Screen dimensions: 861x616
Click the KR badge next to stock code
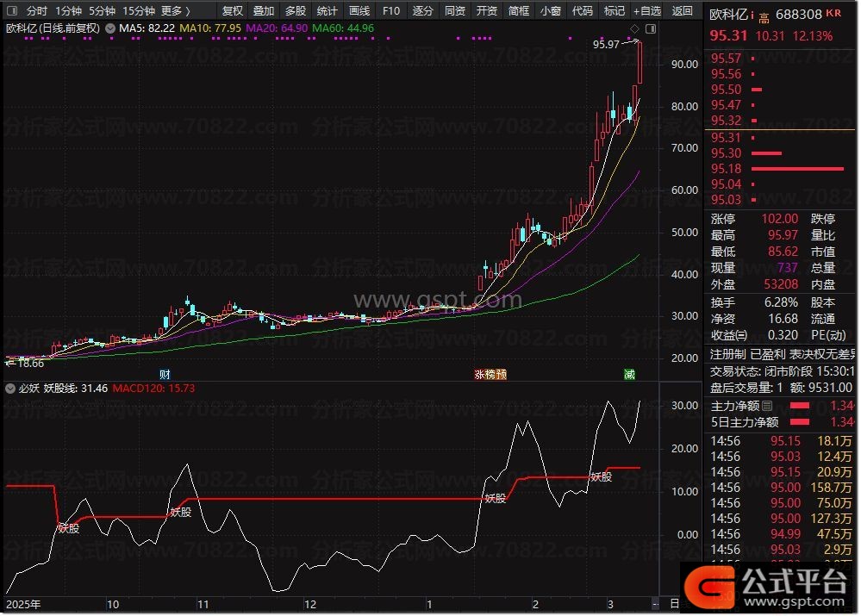tap(833, 14)
